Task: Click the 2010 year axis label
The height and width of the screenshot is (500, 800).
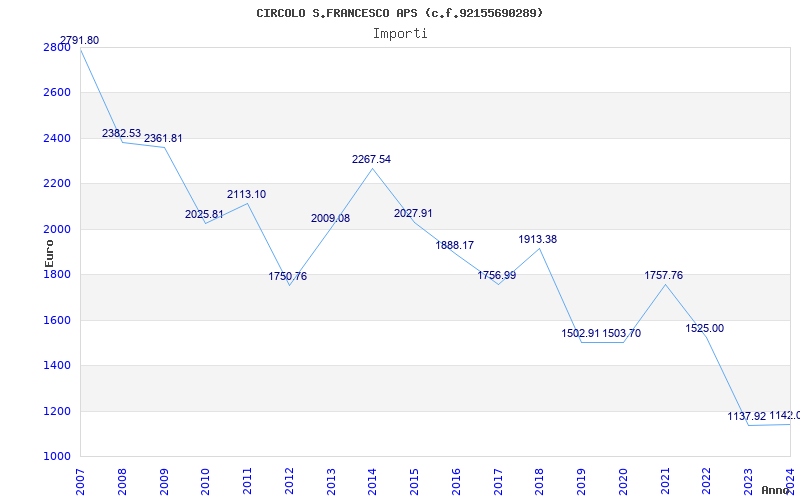Action: click(206, 482)
